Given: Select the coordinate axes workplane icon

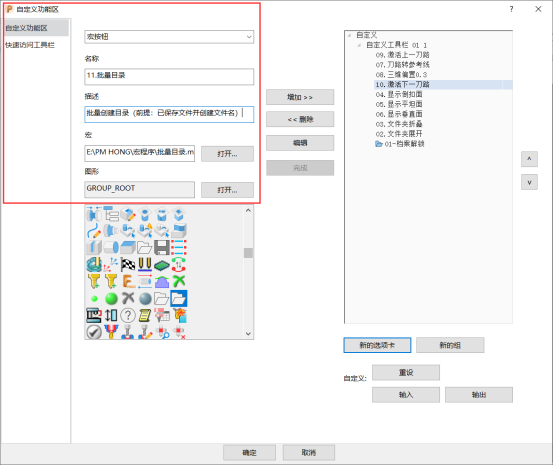Looking at the screenshot, I should [111, 264].
